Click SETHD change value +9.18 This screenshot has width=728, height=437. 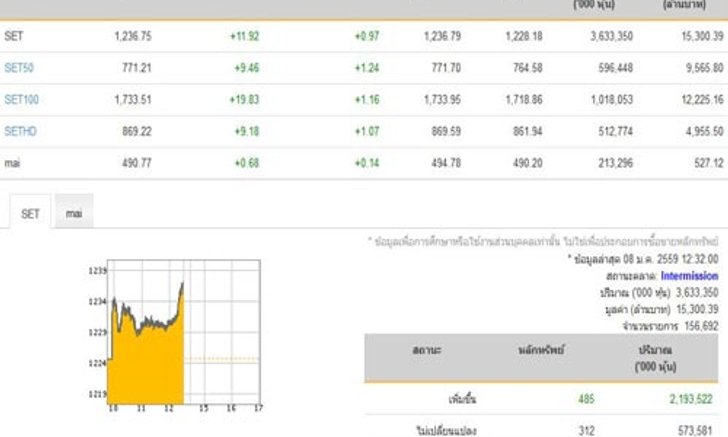click(247, 131)
